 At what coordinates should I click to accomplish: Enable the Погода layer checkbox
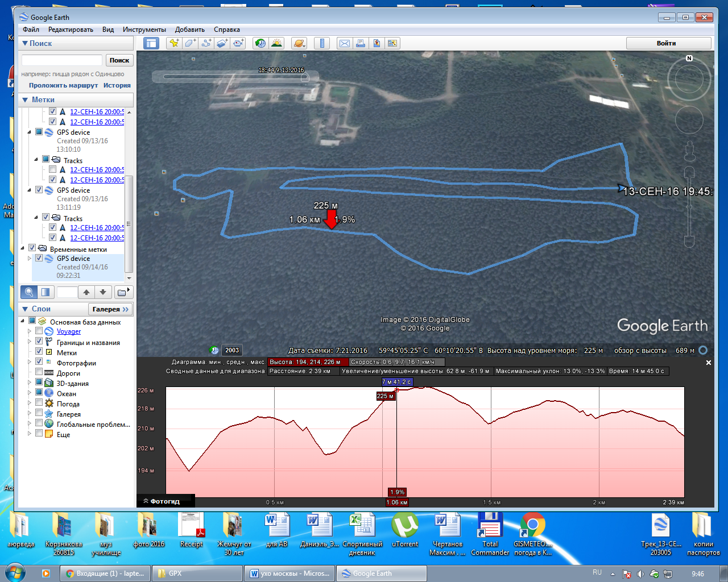coord(39,403)
